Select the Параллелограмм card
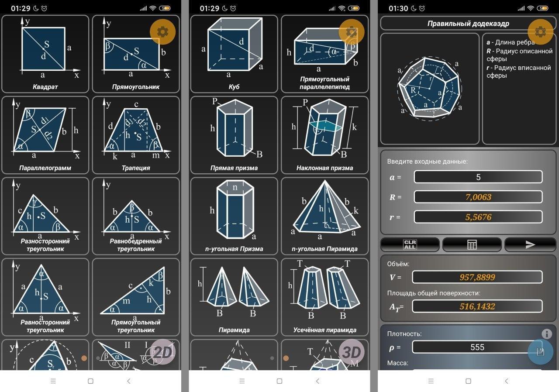The height and width of the screenshot is (392, 559). tap(45, 135)
